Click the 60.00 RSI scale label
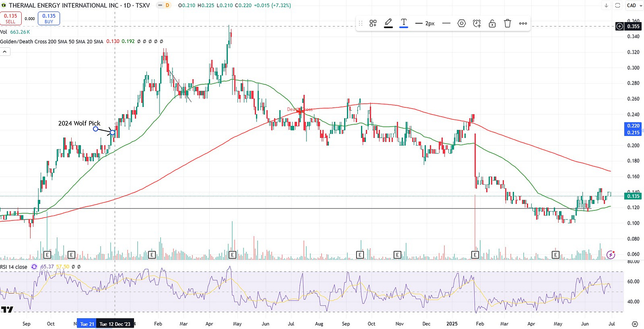The image size is (644, 329). (x=633, y=281)
